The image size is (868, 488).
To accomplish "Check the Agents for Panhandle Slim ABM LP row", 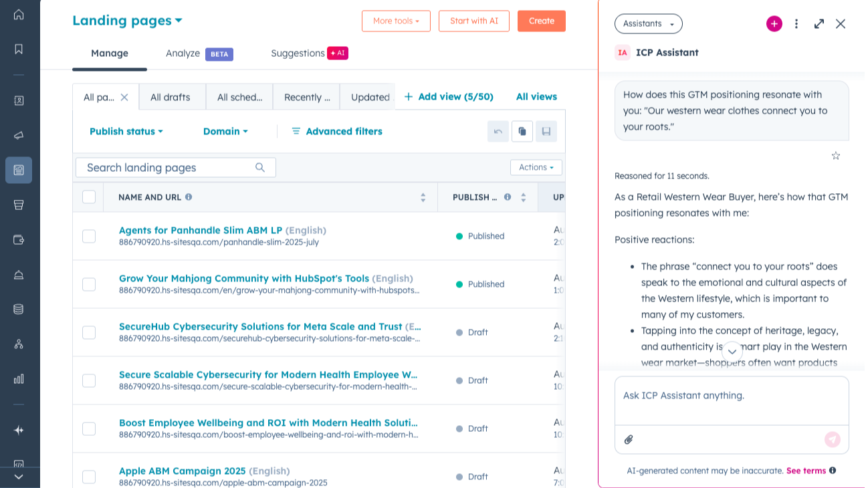I will point(89,236).
